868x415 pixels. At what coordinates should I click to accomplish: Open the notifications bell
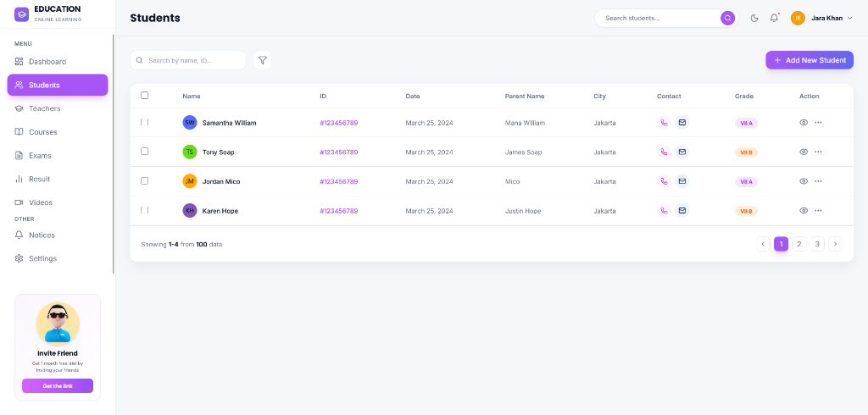pyautogui.click(x=774, y=18)
